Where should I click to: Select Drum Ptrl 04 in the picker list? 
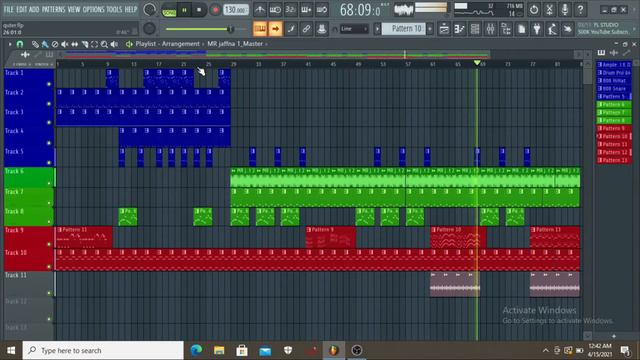pos(614,73)
